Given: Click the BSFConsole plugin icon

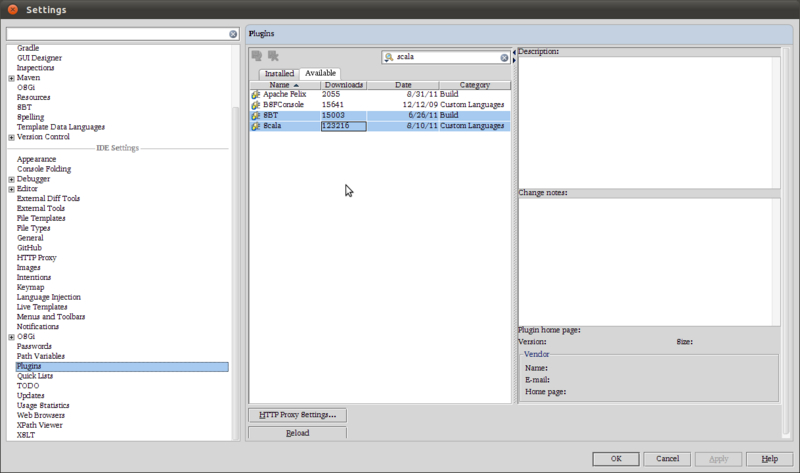Looking at the screenshot, I should click(256, 105).
